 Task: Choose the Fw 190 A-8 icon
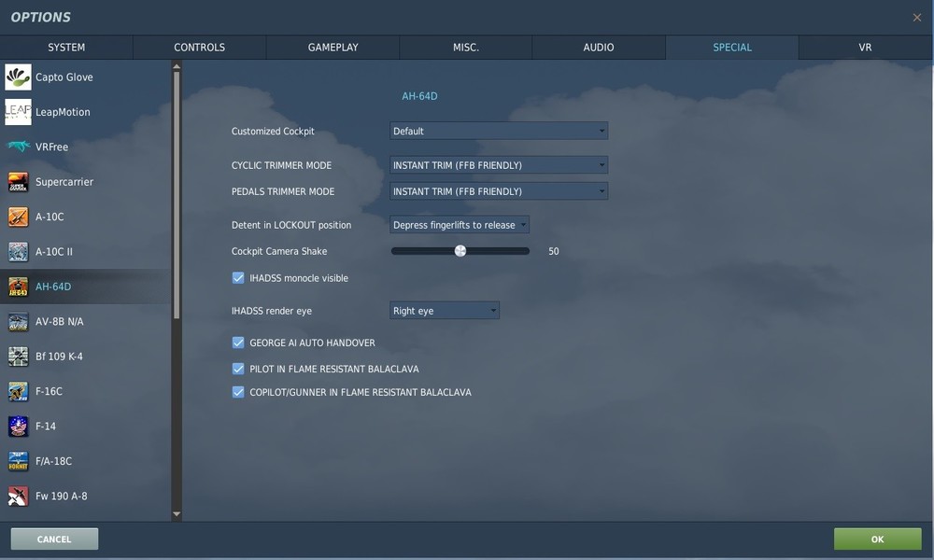click(18, 496)
